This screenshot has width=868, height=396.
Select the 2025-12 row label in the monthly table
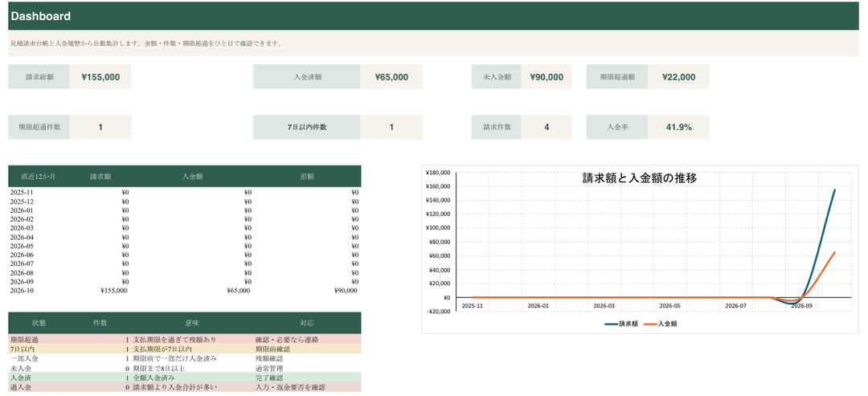pos(22,202)
